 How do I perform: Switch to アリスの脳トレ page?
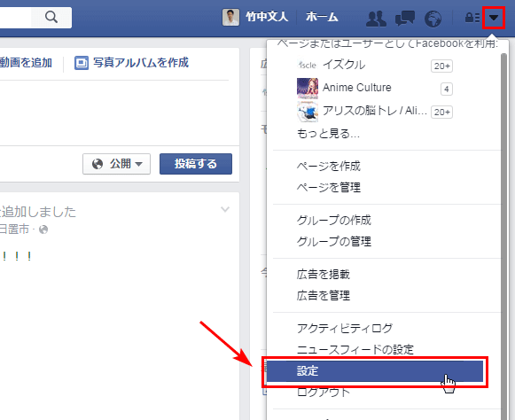point(374,111)
